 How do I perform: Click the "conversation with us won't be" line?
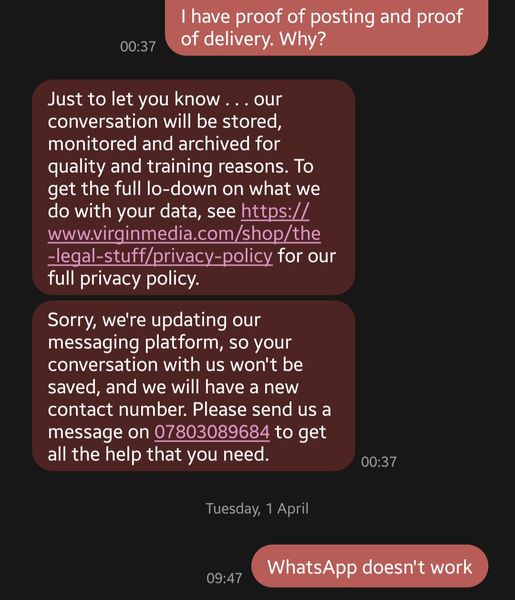[x=175, y=365]
